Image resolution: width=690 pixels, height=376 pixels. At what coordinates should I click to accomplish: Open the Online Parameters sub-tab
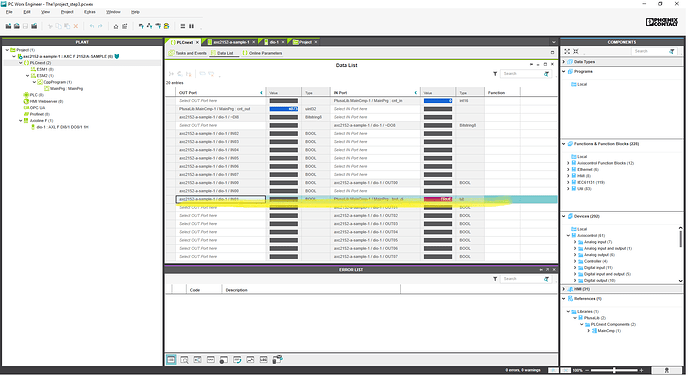tap(262, 53)
